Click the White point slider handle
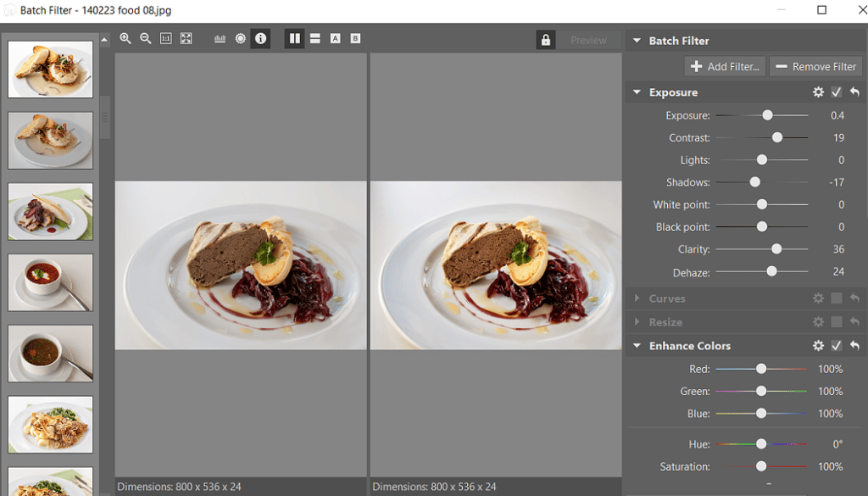Screen dimensions: 868x496 (x=762, y=204)
